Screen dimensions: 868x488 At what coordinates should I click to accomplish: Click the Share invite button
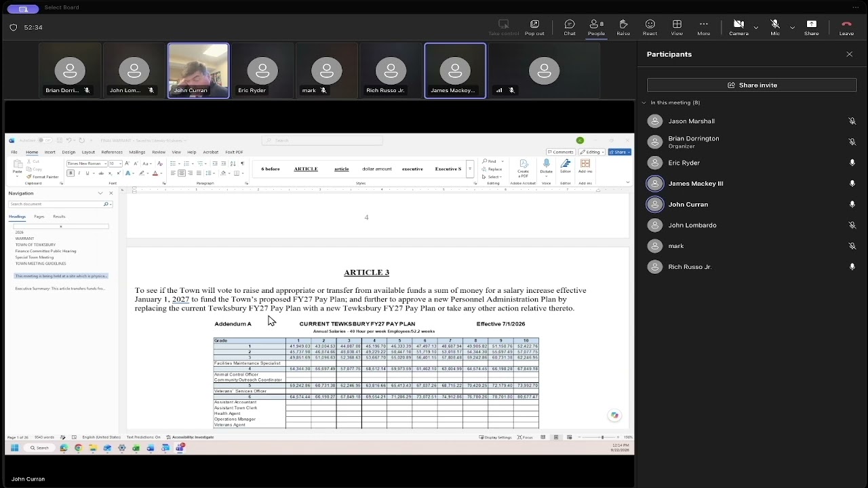pyautogui.click(x=751, y=85)
